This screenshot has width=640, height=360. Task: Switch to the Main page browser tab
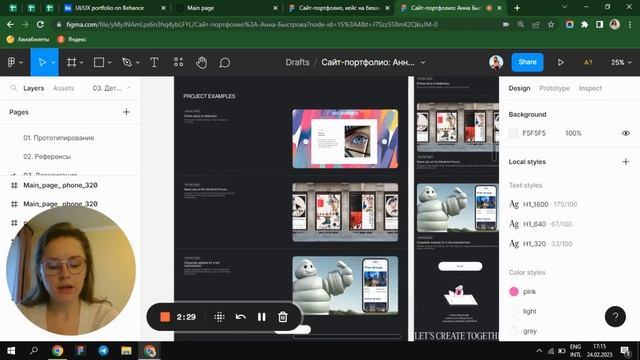click(227, 8)
